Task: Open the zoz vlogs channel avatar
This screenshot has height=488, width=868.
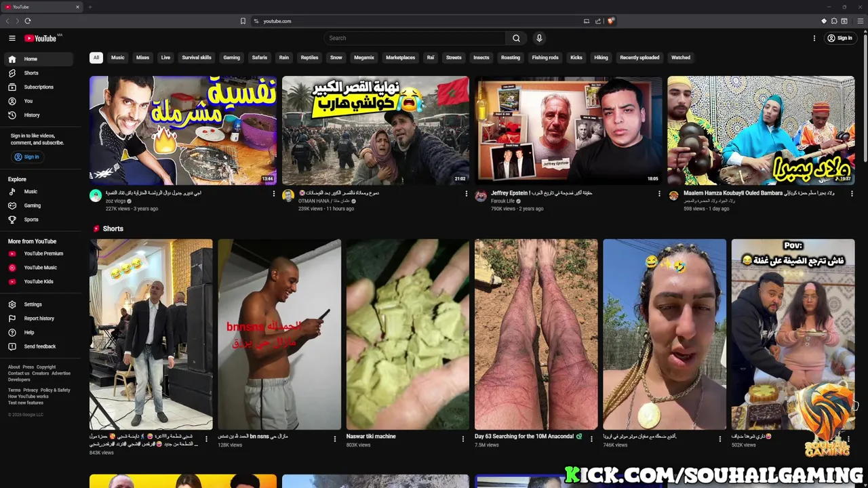Action: click(x=96, y=196)
